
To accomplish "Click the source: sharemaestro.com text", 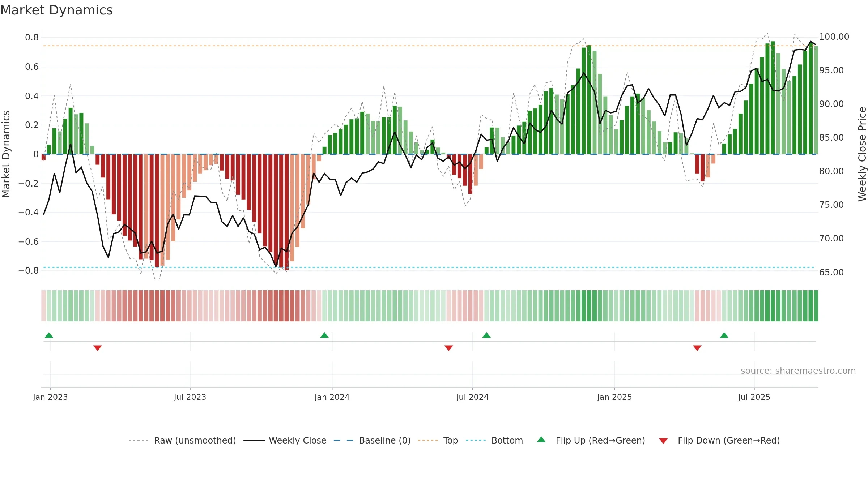I will (798, 371).
